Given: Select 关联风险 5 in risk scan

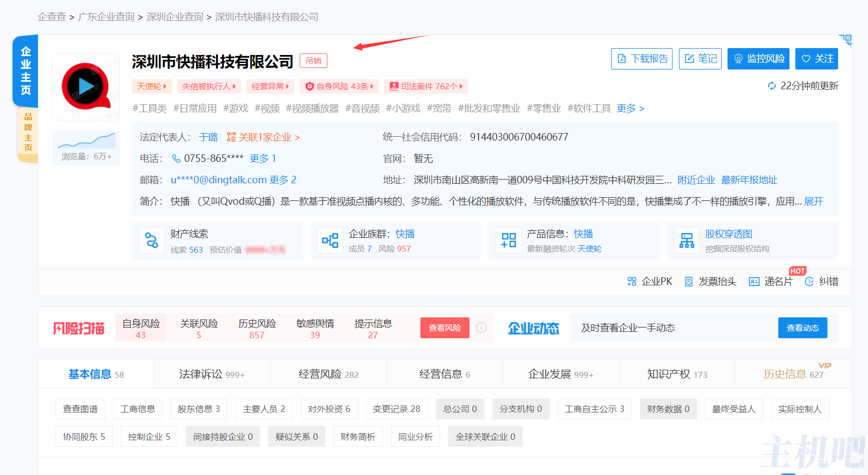Looking at the screenshot, I should [x=199, y=328].
